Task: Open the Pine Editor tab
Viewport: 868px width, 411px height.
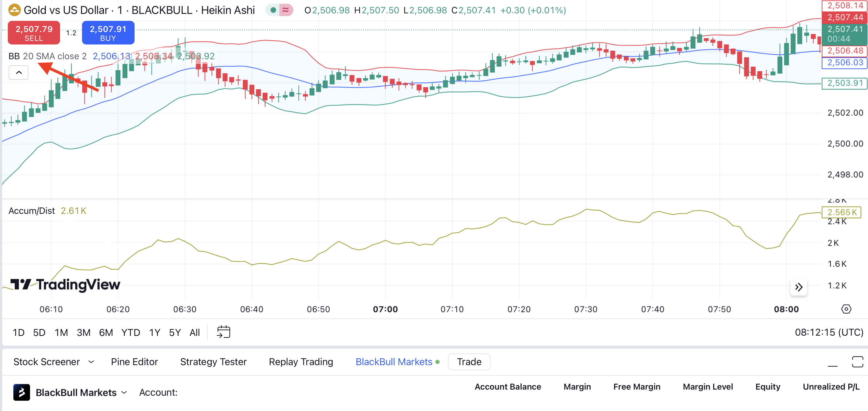Action: coord(134,362)
